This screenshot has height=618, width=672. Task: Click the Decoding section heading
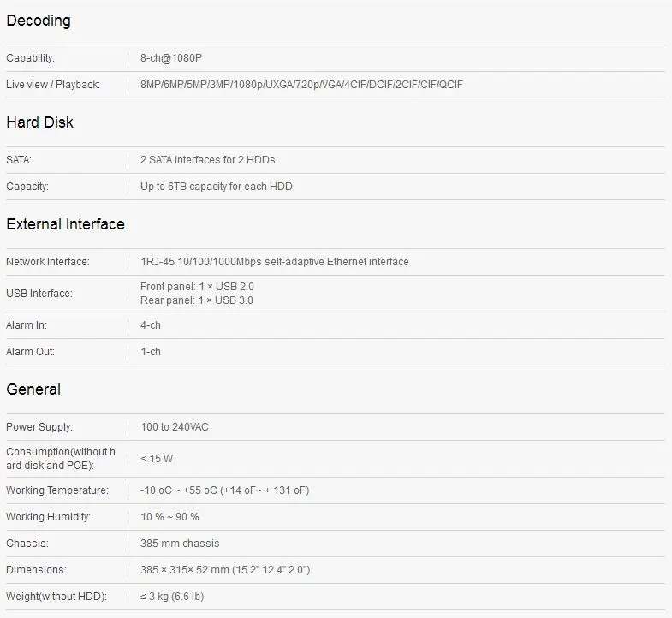(39, 21)
